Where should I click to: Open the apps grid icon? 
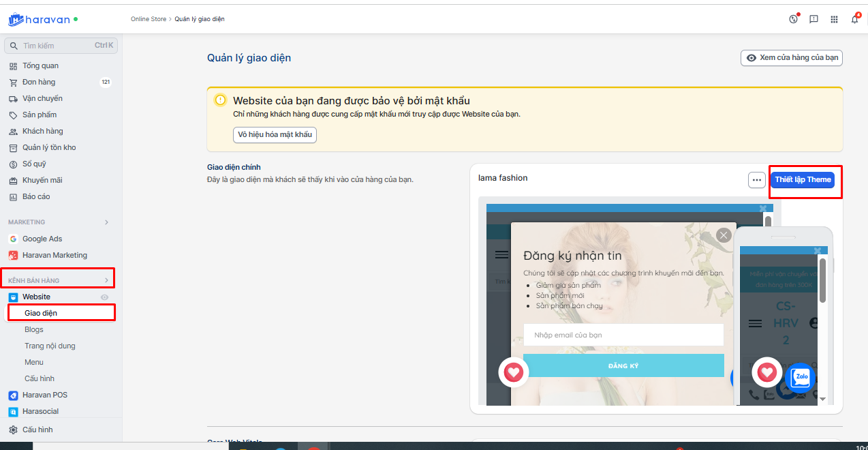(834, 19)
